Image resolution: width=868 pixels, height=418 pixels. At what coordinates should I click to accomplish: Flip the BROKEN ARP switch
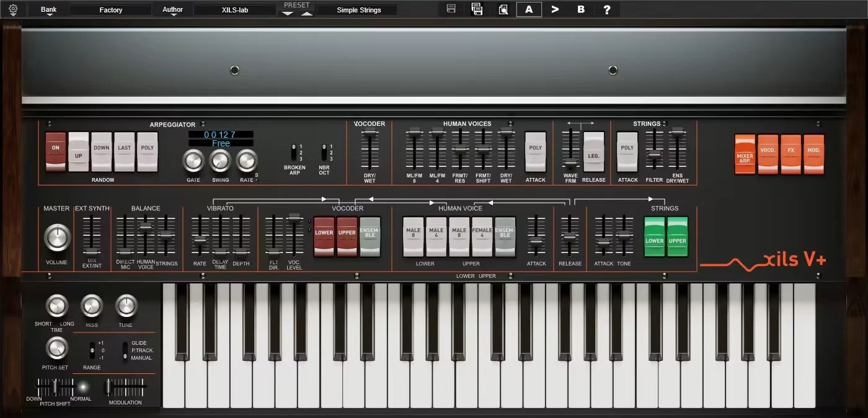pyautogui.click(x=294, y=153)
